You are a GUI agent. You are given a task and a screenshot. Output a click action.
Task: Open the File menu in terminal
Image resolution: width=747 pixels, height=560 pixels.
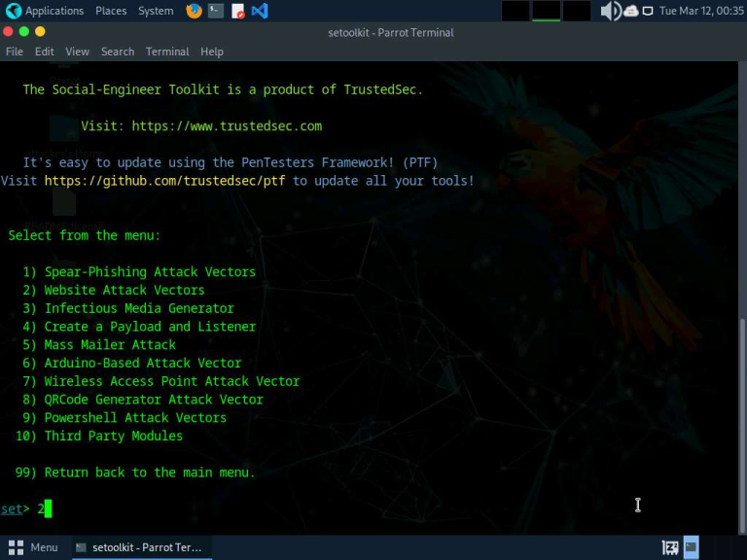[15, 52]
